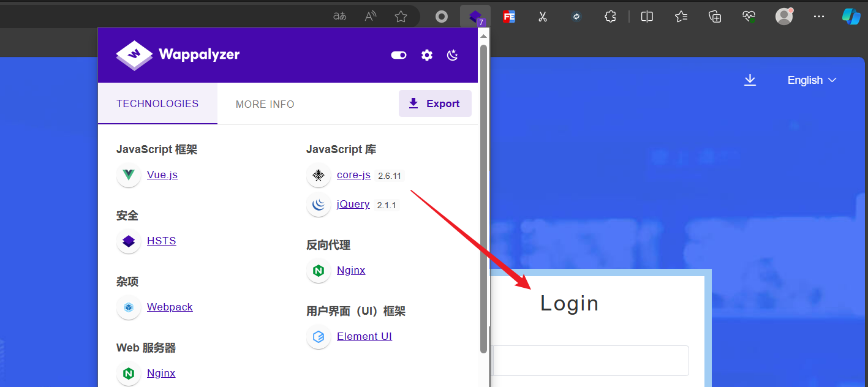Click Nginx icon under Web 服务器
Image resolution: width=868 pixels, height=387 pixels.
[x=129, y=374]
